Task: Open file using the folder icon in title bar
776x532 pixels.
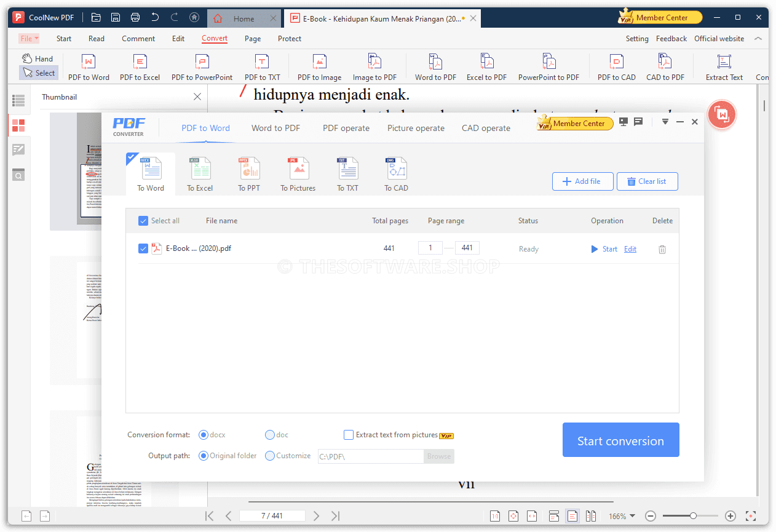Action: coord(96,18)
